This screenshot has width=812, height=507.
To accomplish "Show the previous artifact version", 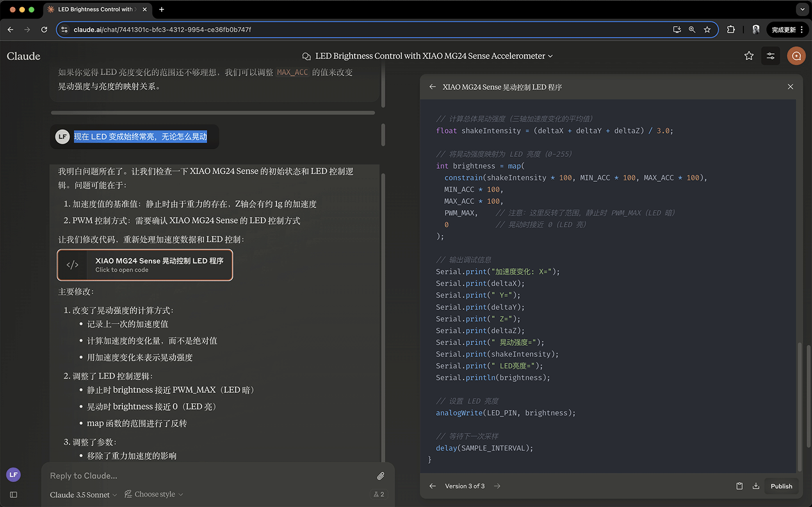I will coord(433,486).
